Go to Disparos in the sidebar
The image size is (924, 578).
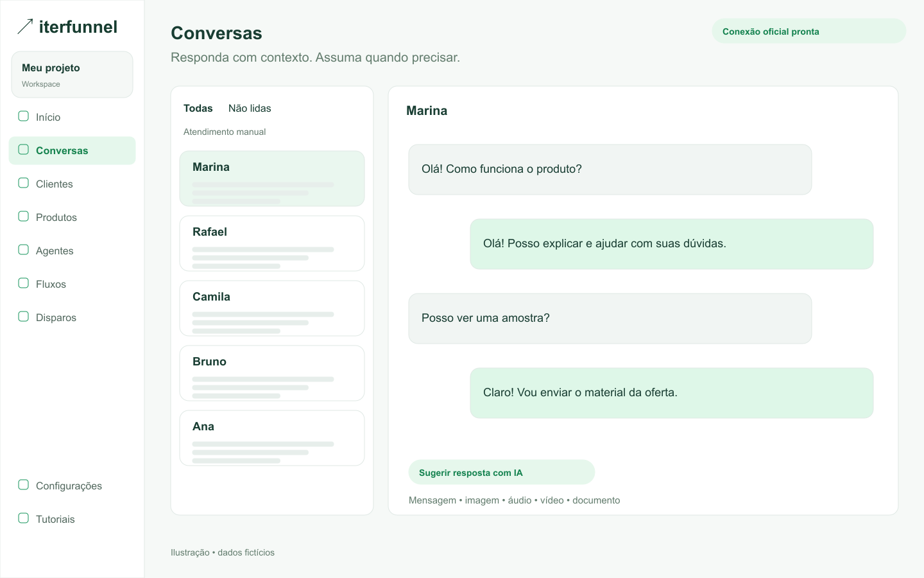pyautogui.click(x=72, y=317)
